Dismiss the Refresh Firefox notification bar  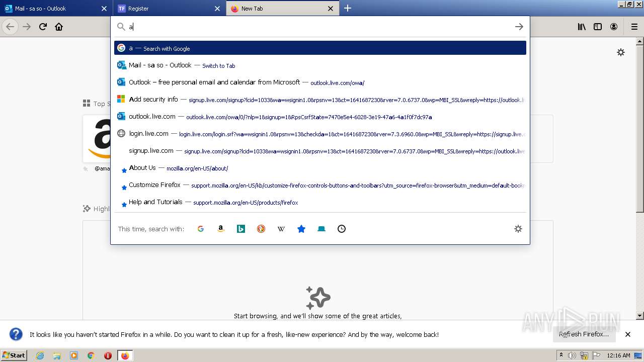[x=628, y=334]
